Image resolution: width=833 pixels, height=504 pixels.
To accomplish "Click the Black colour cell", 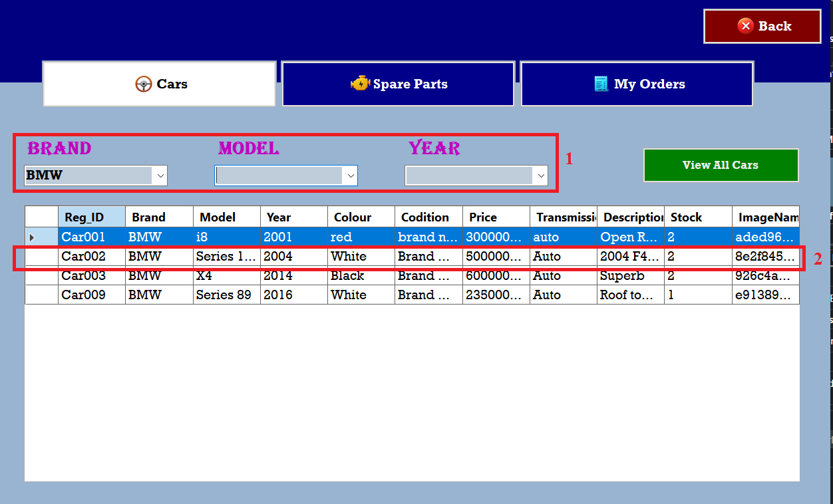I will pos(361,276).
